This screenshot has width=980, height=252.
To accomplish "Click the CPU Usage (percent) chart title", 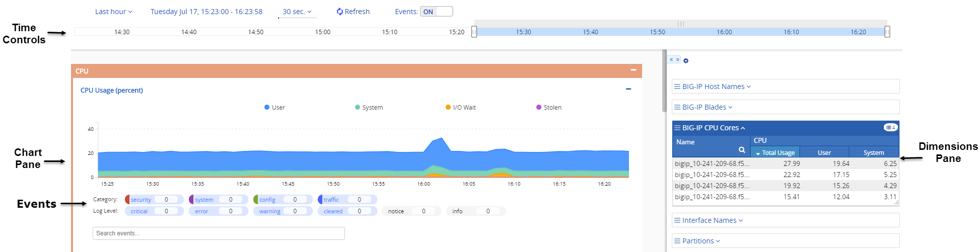I will click(x=112, y=90).
